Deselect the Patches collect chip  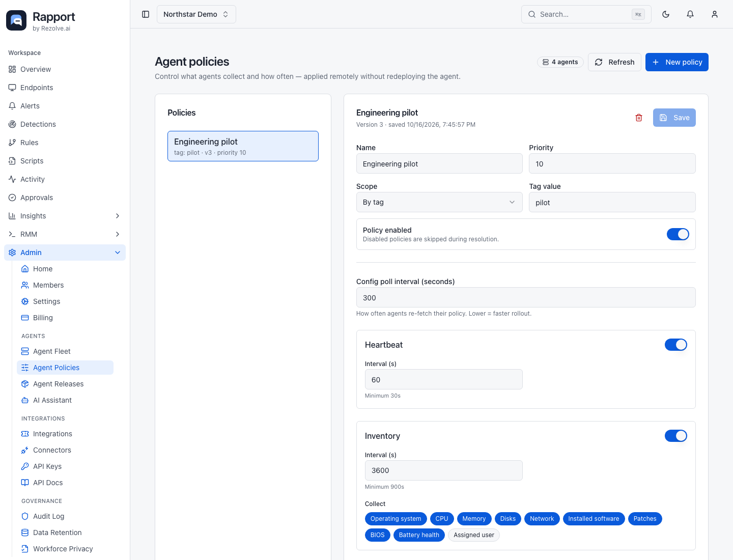click(x=645, y=519)
